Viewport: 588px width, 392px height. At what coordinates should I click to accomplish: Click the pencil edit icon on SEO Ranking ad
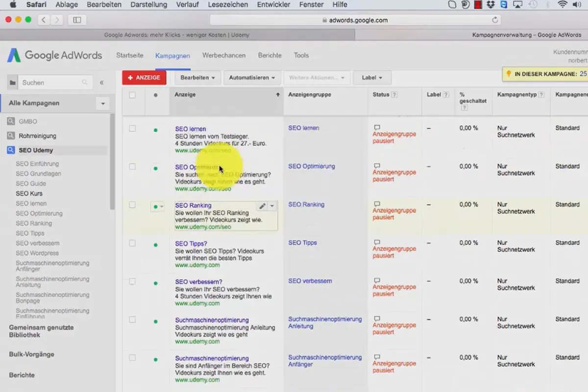pos(262,206)
